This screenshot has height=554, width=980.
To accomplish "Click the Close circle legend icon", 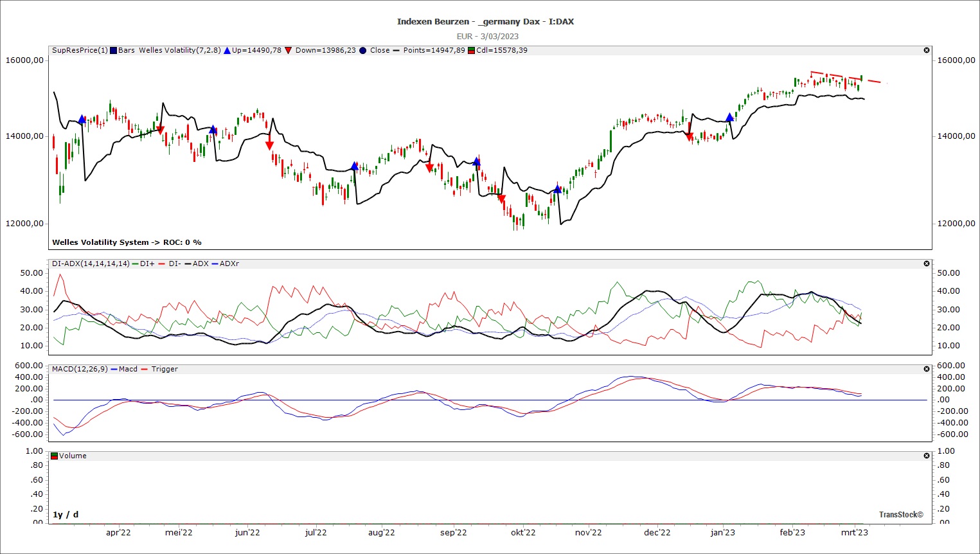I will (x=363, y=50).
